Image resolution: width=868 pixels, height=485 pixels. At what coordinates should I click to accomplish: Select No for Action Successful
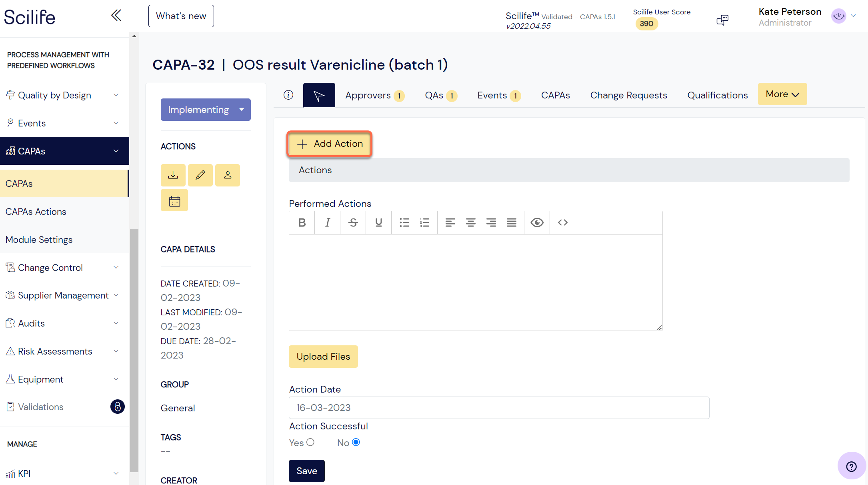click(x=355, y=442)
